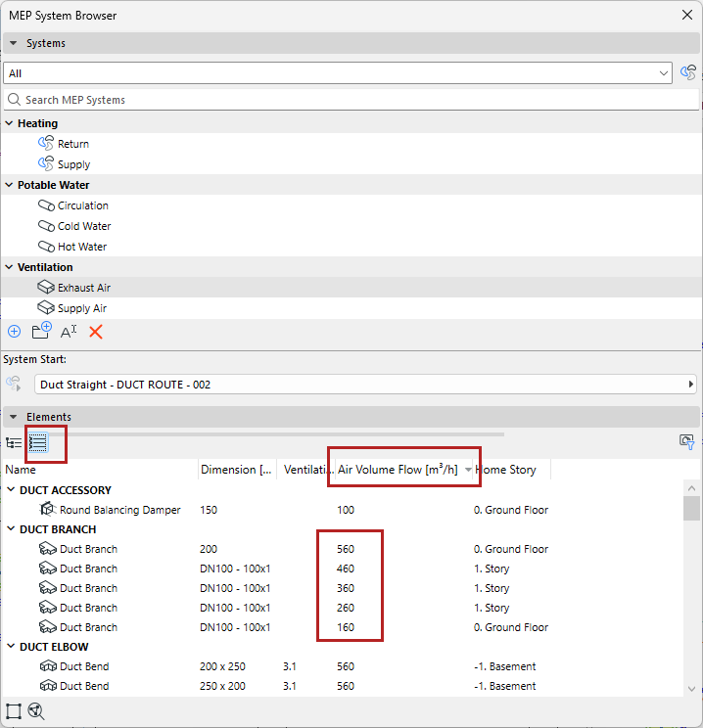Collapse the DUCT ACCESSORY group

11,490
